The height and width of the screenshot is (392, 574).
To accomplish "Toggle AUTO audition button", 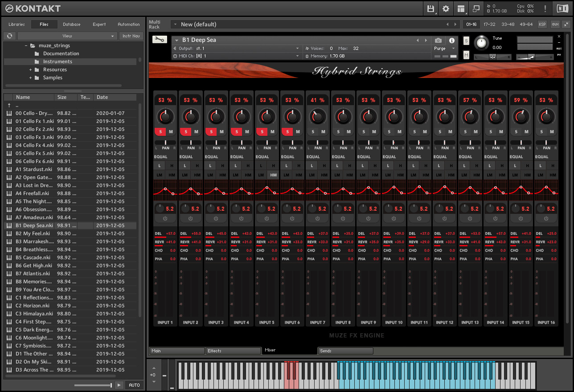I will click(134, 385).
